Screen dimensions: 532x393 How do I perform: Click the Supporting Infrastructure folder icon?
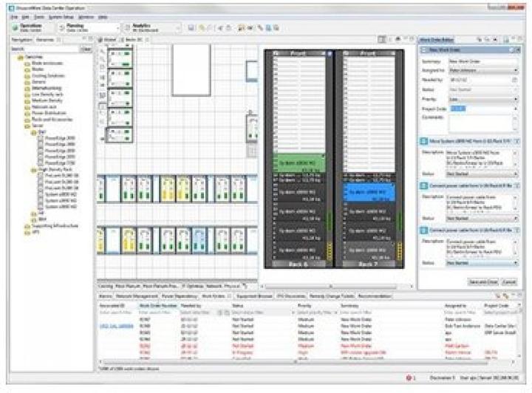[27, 226]
